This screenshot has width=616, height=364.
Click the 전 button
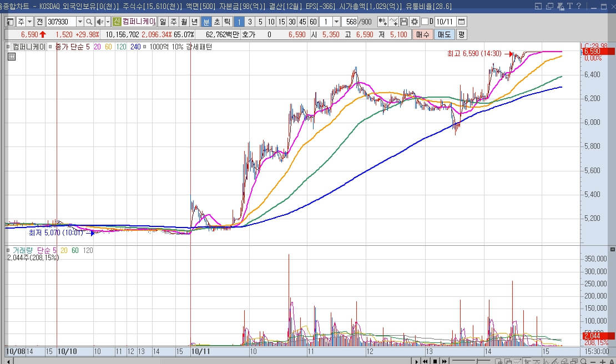pyautogui.click(x=39, y=22)
